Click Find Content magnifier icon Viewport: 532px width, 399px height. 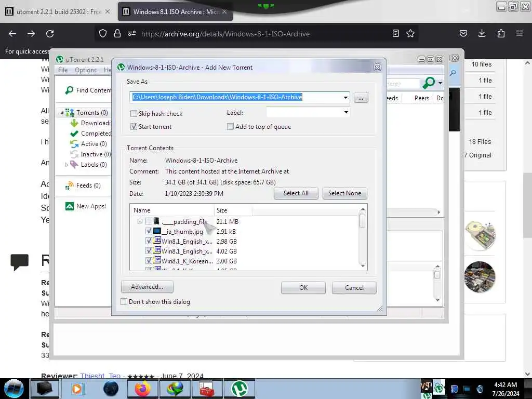click(69, 90)
